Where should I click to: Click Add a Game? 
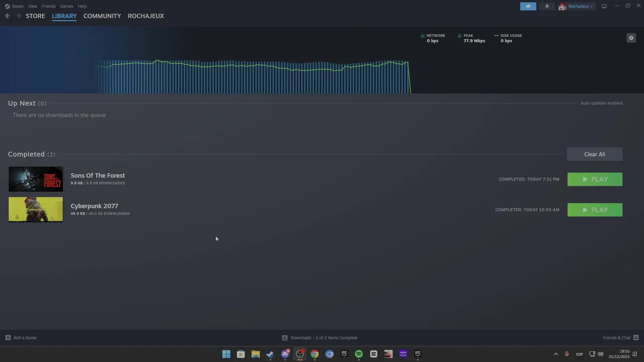pyautogui.click(x=21, y=338)
